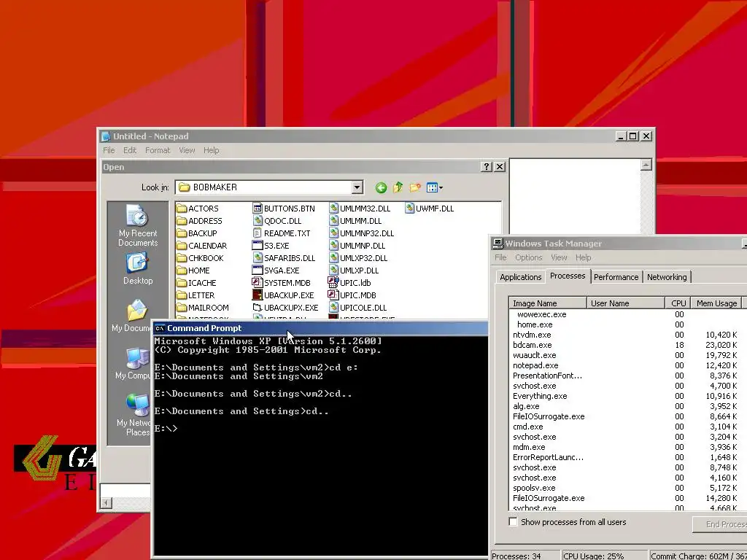
Task: Select the SVGA.EXE file
Action: [276, 271]
